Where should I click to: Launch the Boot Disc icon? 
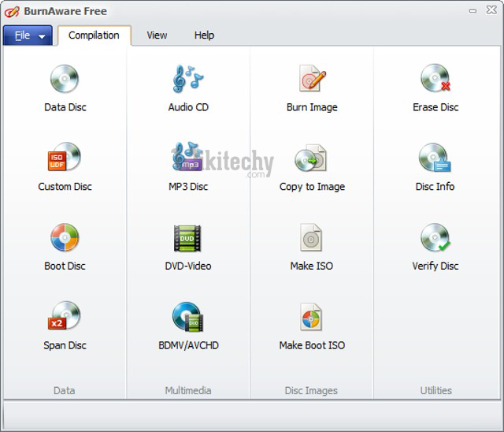(x=65, y=237)
